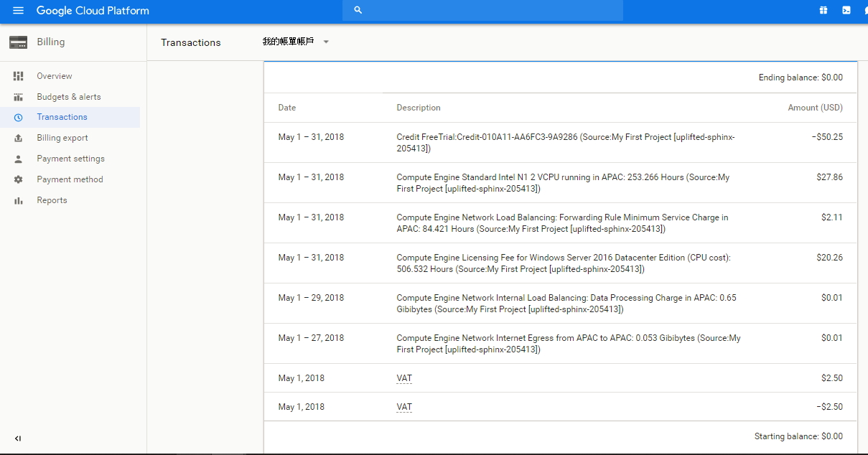This screenshot has width=868, height=455.
Task: Activate the Cloud Shell terminal icon
Action: (x=846, y=11)
